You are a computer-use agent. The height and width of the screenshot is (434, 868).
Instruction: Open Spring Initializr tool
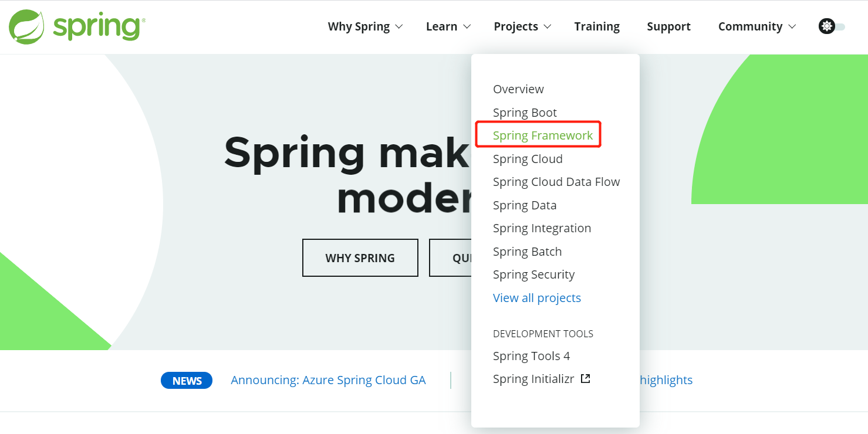click(x=533, y=379)
